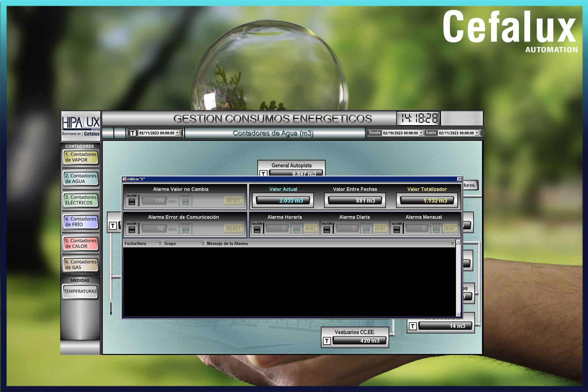The width and height of the screenshot is (588, 392).
Task: Reset the Alarma Valor no Cambia
Action: [x=233, y=201]
